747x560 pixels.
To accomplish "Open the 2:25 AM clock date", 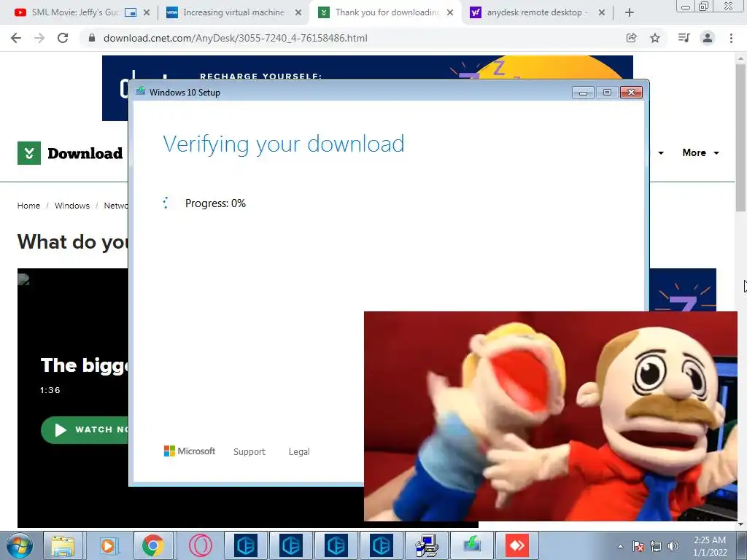I will pos(710,546).
